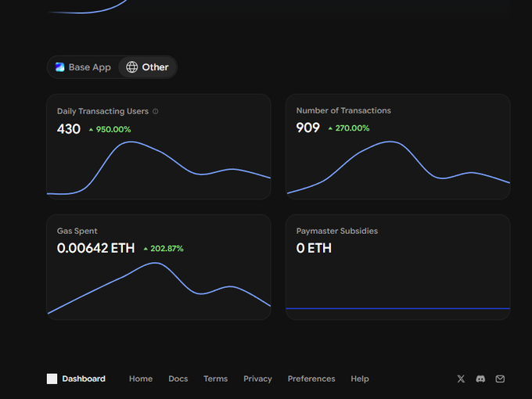Click the Daily Transacting Users line chart
532x399 pixels.
159,168
